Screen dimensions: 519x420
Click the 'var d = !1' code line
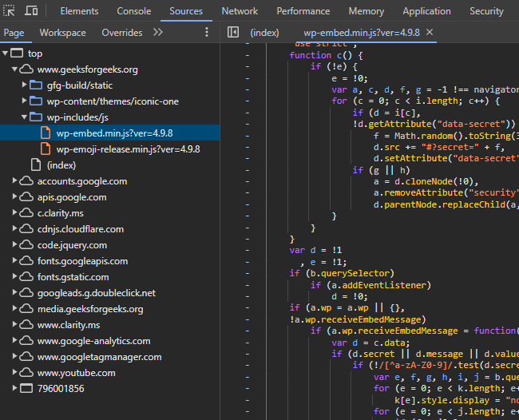tap(315, 250)
